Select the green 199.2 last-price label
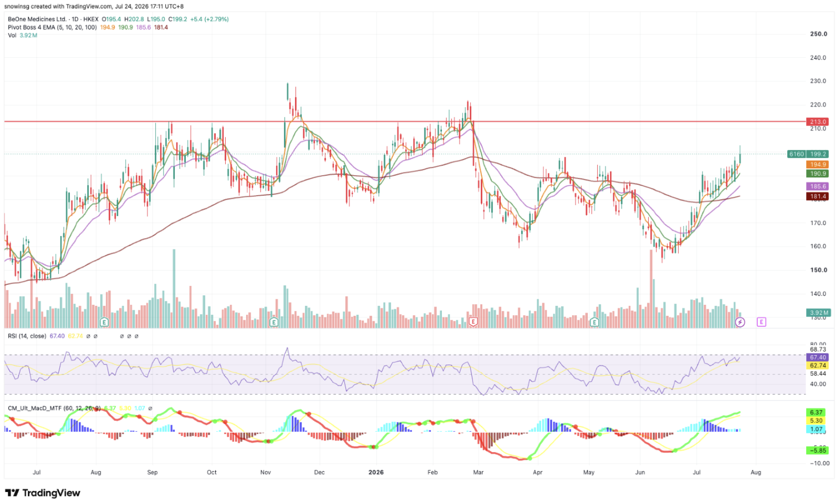837x504 pixels. (818, 154)
